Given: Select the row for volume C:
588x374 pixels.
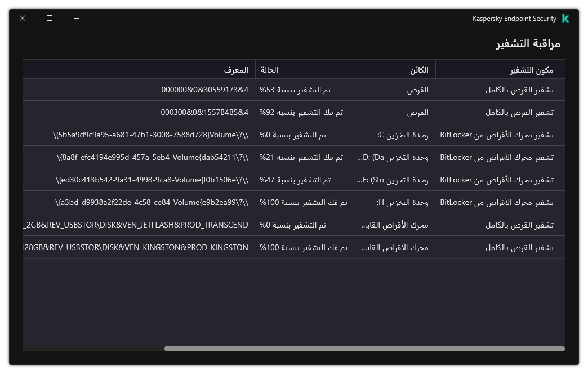Looking at the screenshot, I should tap(394, 135).
